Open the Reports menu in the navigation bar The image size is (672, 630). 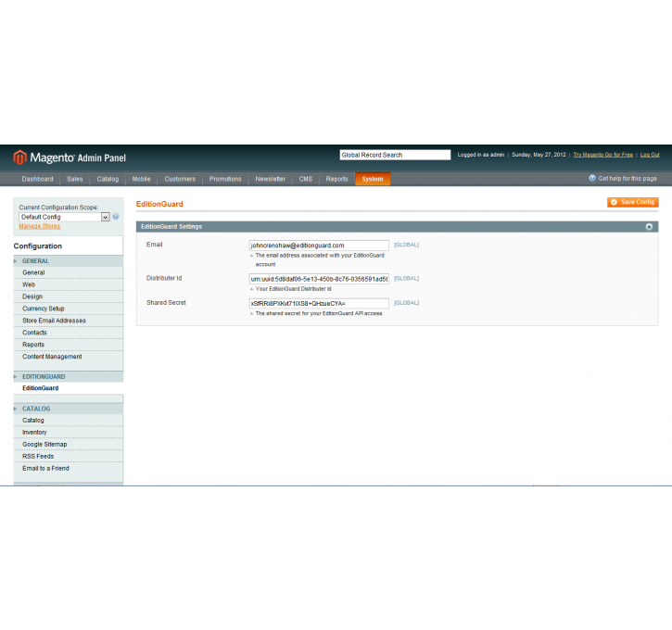(x=336, y=179)
